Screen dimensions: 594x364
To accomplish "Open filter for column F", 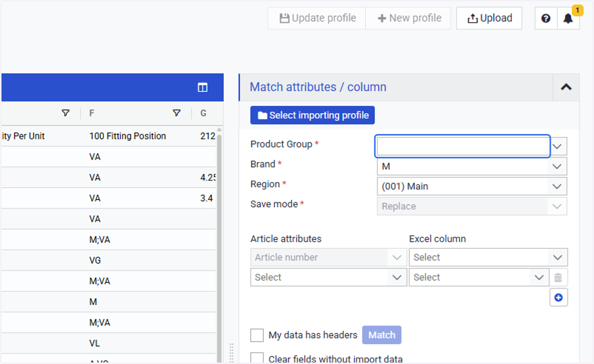I will coord(177,113).
